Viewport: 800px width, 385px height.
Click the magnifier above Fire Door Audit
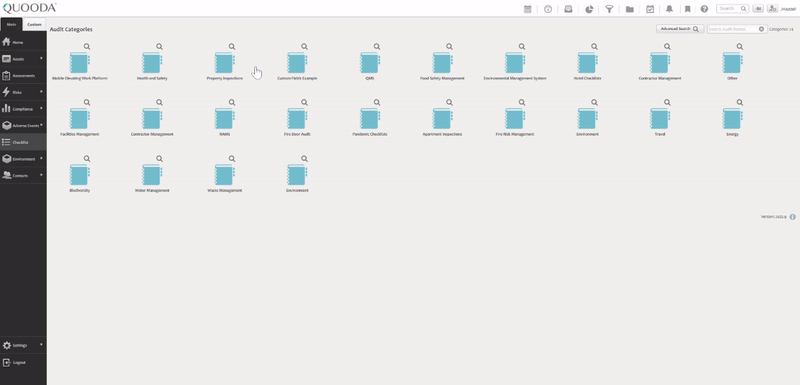point(304,102)
